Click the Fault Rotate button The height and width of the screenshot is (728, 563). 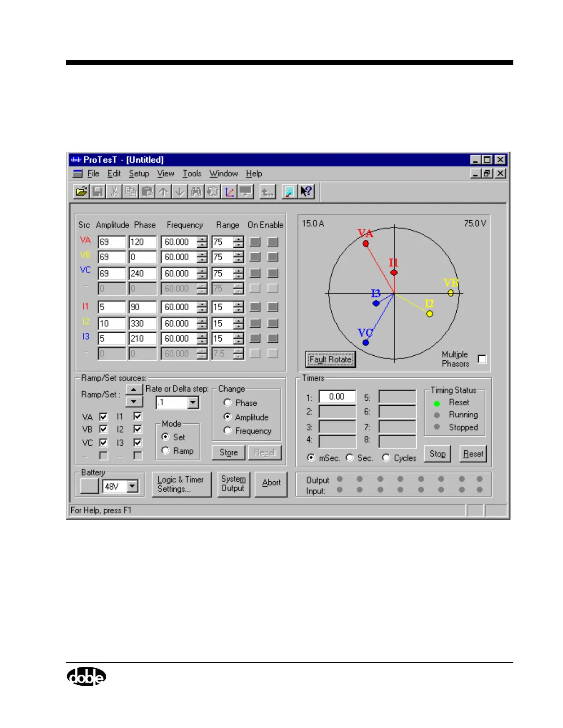click(x=330, y=359)
